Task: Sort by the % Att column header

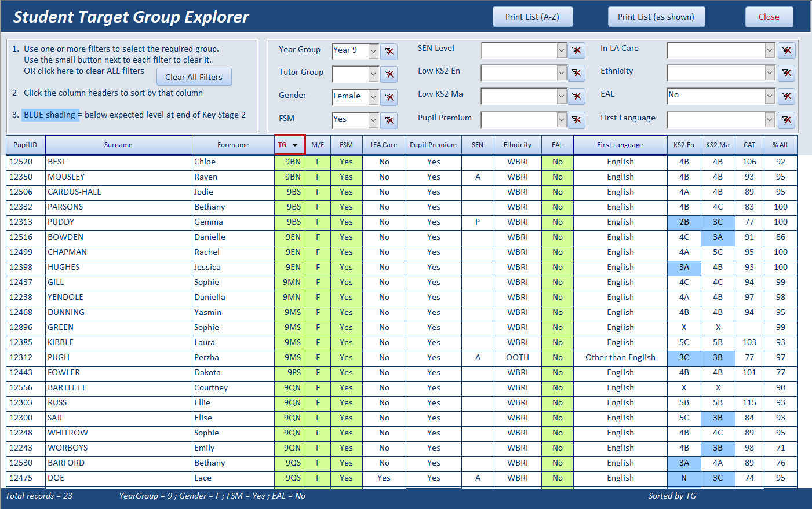Action: 780,145
